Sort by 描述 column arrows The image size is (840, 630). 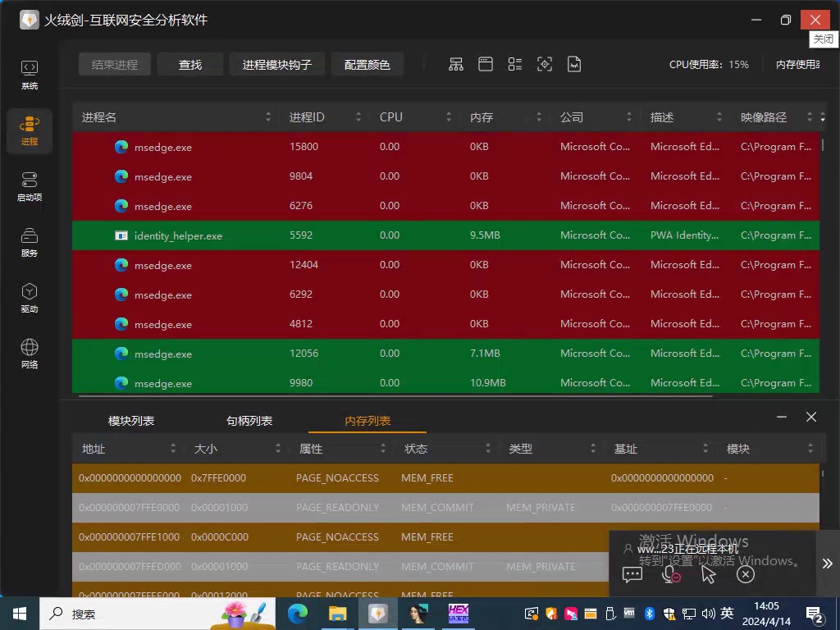[719, 116]
